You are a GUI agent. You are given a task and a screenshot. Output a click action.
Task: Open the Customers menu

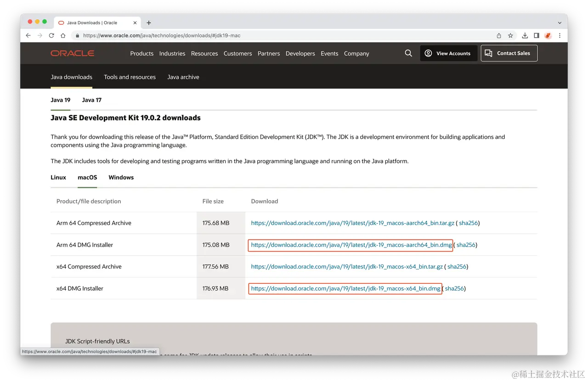click(x=238, y=54)
